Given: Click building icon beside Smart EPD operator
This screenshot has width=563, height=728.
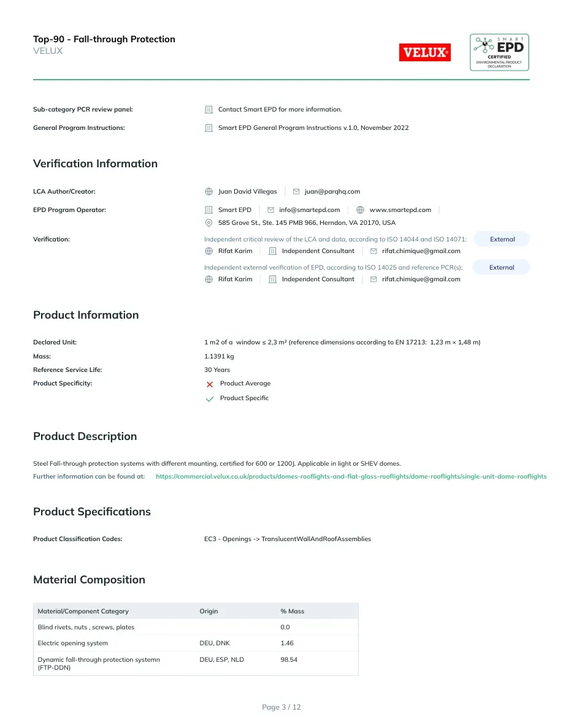Looking at the screenshot, I should coord(209,210).
